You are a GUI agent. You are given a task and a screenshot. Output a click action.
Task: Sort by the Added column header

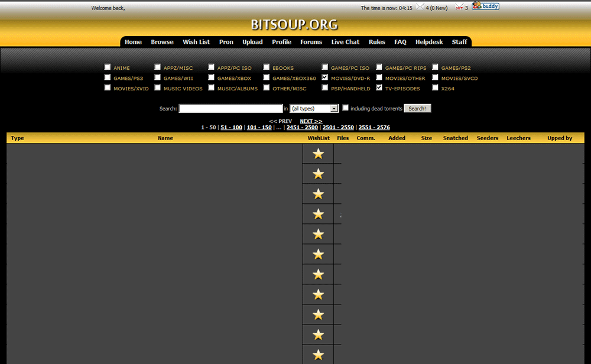[397, 138]
